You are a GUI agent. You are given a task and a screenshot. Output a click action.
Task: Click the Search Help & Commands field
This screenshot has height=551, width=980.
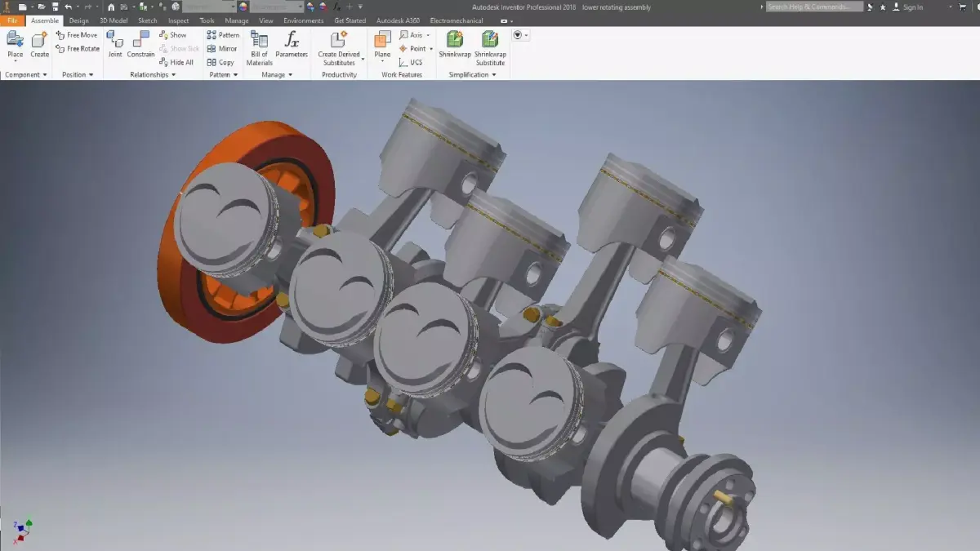pos(814,7)
